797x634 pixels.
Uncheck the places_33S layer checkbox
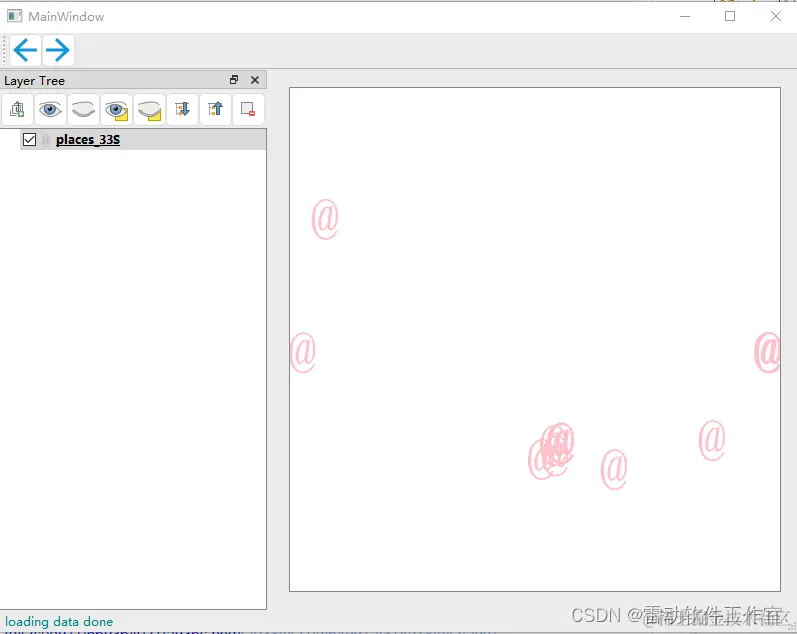tap(29, 139)
